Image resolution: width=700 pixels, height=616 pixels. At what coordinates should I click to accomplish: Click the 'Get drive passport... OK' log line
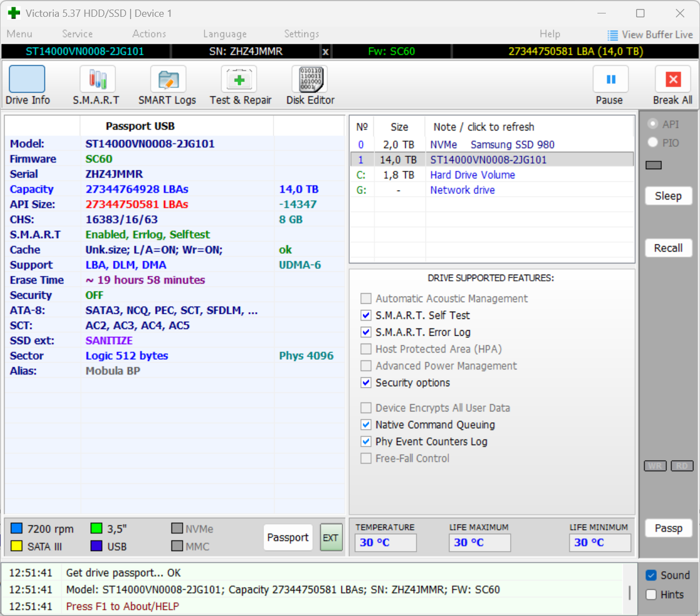click(x=123, y=573)
